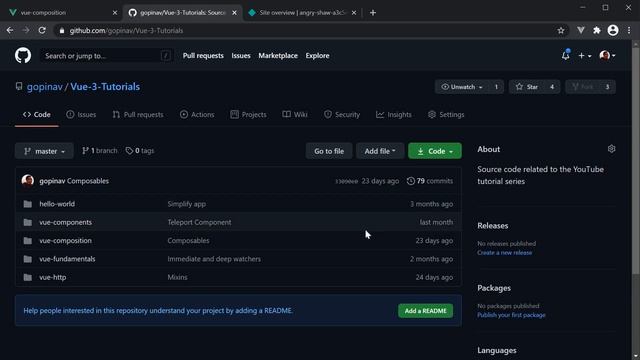This screenshot has width=640, height=360.
Task: Open the Add file dropdown
Action: tap(380, 151)
